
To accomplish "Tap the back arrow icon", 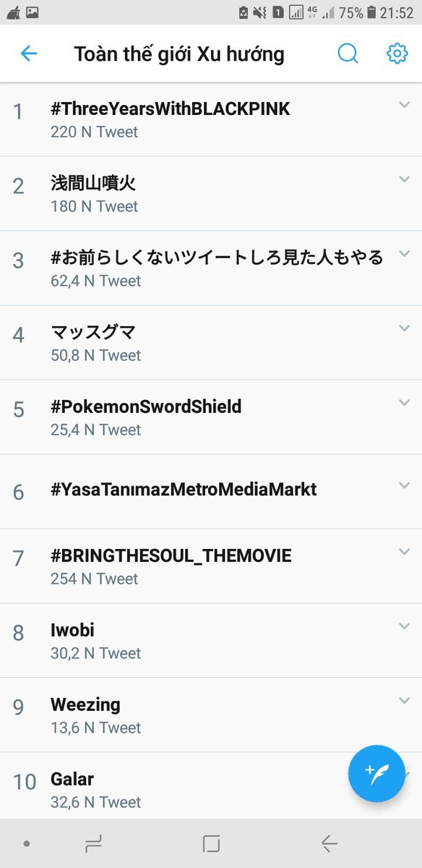I will click(29, 54).
